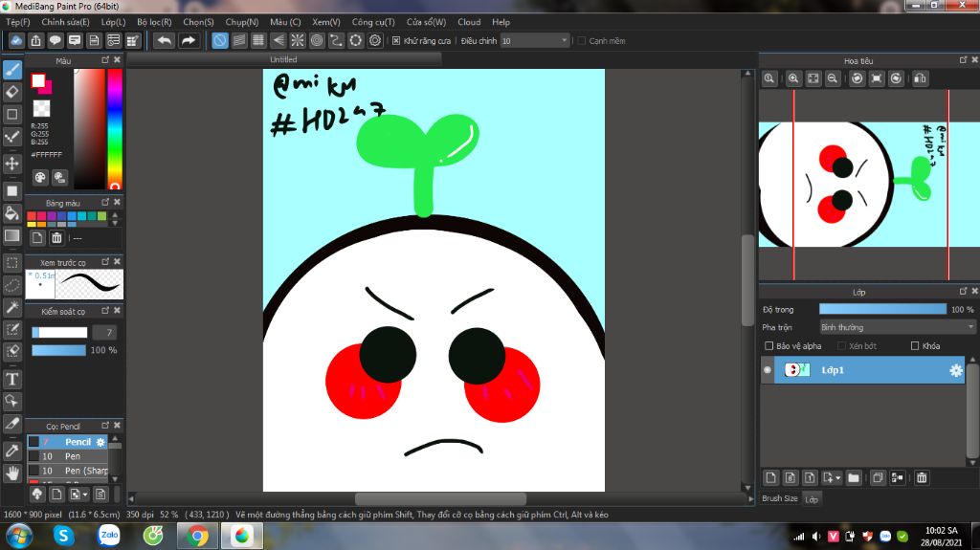Pick the Move tool
The image size is (980, 550).
click(x=12, y=164)
